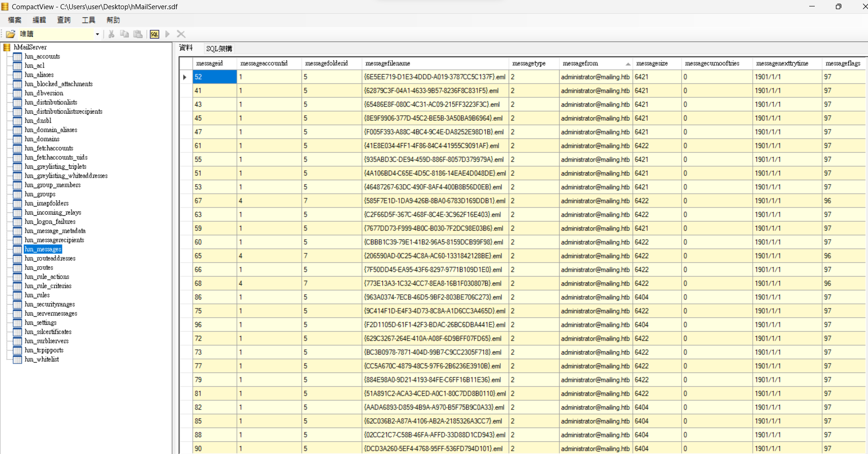
Task: Click the cut scissors toolbar icon
Action: click(111, 34)
